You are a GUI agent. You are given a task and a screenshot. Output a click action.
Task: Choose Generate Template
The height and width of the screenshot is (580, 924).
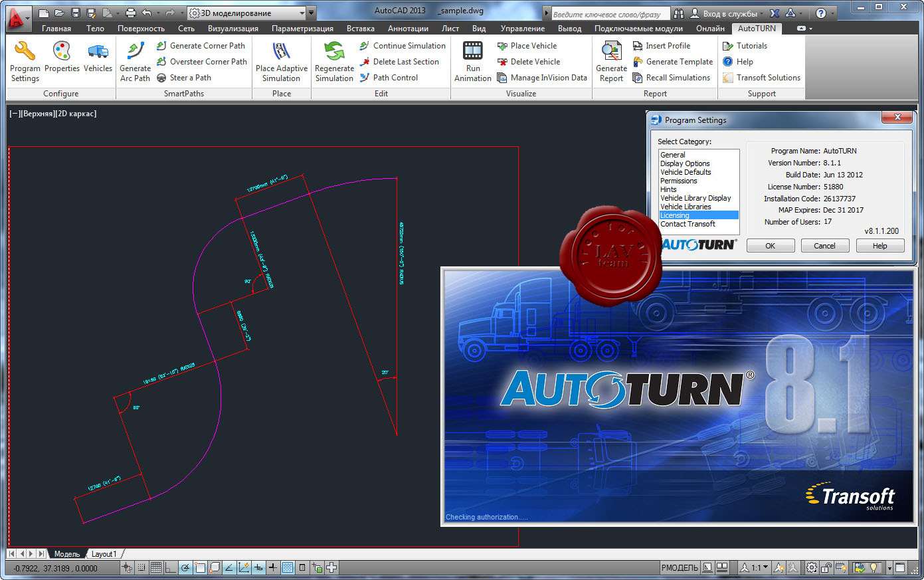click(x=672, y=62)
